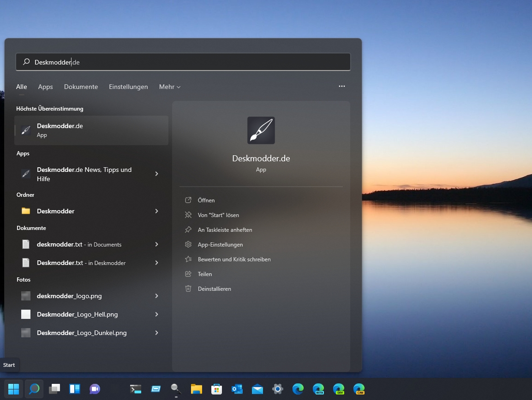Switch to the Dokumente filter tab
Viewport: 532px width, 400px height.
(81, 87)
